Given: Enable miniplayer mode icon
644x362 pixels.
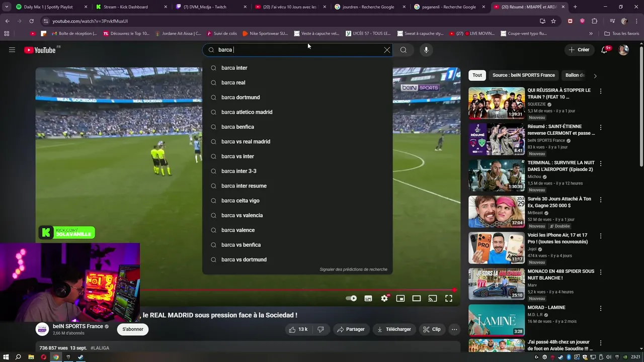Looking at the screenshot, I should pyautogui.click(x=400, y=298).
